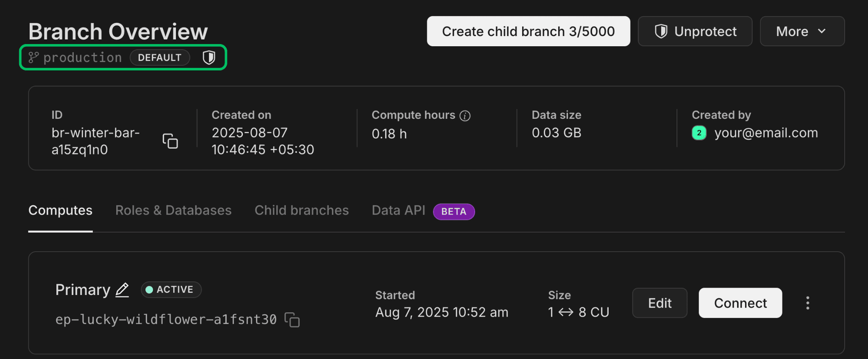Click the your@email.com creator name

pyautogui.click(x=766, y=133)
